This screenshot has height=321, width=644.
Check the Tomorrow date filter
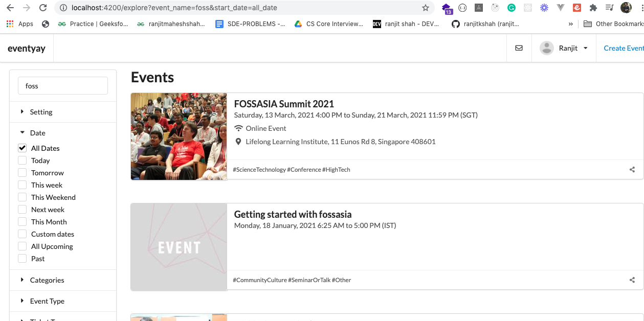pos(22,172)
